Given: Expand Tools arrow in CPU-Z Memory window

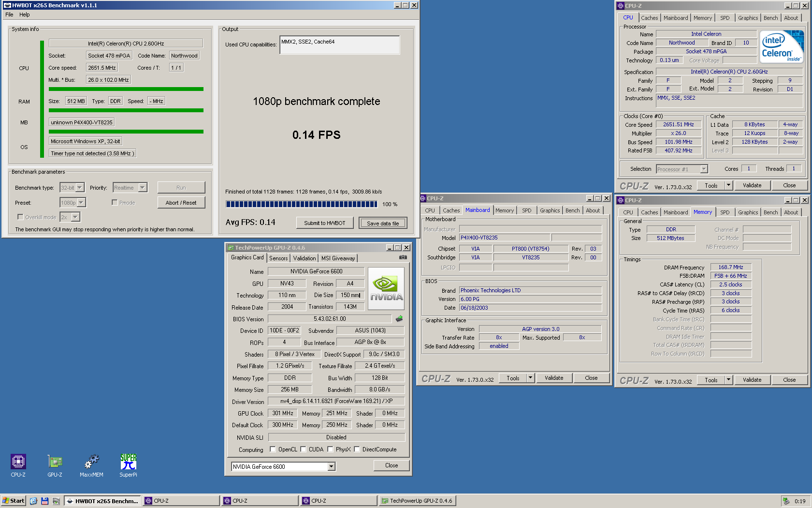Looking at the screenshot, I should [729, 380].
